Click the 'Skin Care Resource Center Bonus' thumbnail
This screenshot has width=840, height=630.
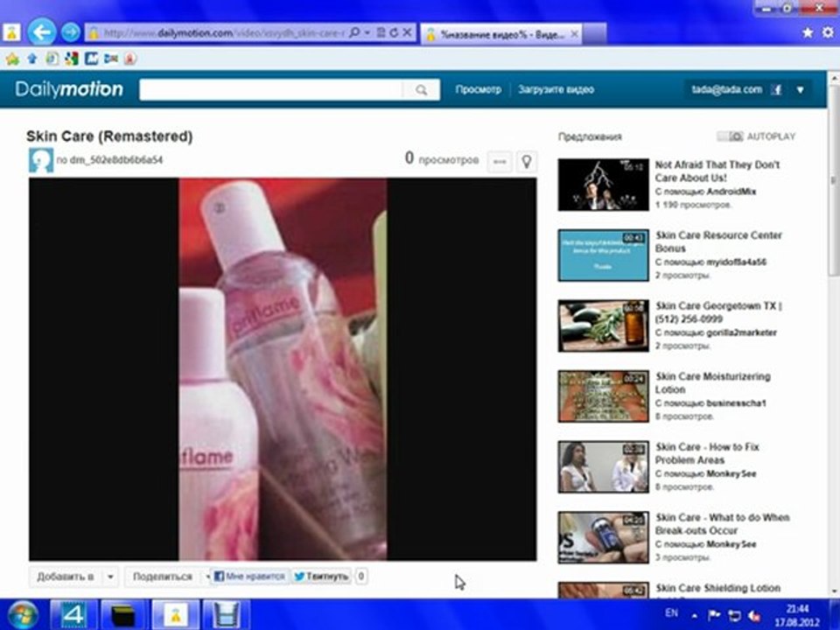pos(603,255)
